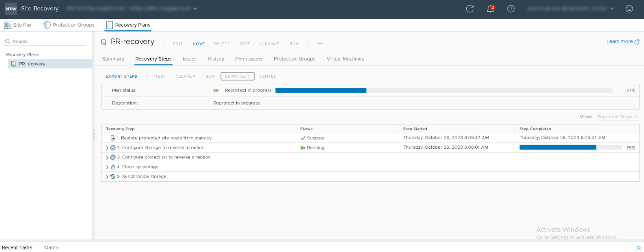Click the step 2 progress bar at 75%
Screen dimensions: 644x252
[x=570, y=148]
